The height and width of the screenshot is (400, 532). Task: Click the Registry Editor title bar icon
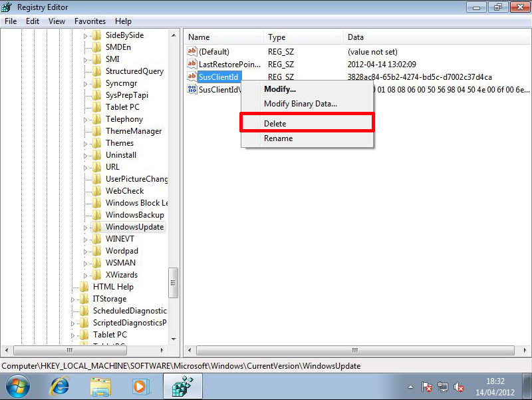(7, 7)
